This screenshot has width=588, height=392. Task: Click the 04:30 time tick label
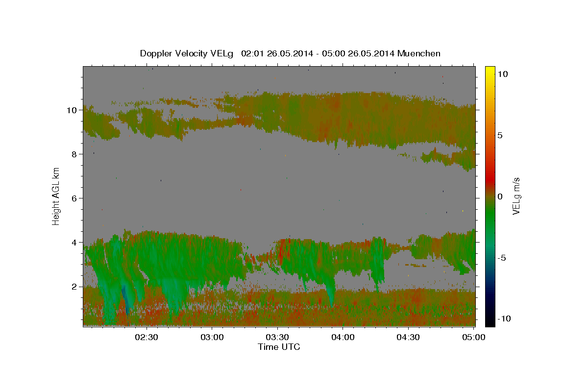pyautogui.click(x=408, y=338)
